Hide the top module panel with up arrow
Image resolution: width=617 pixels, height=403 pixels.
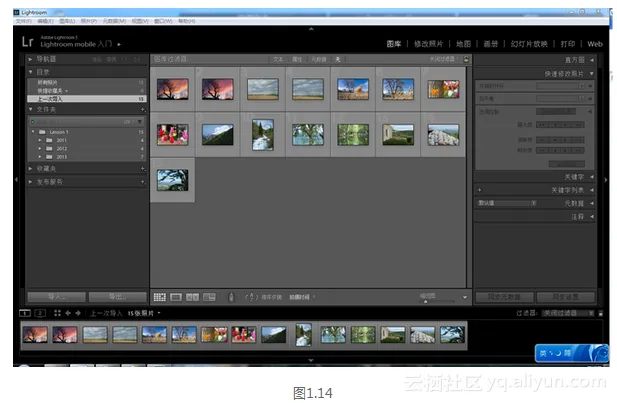(311, 29)
